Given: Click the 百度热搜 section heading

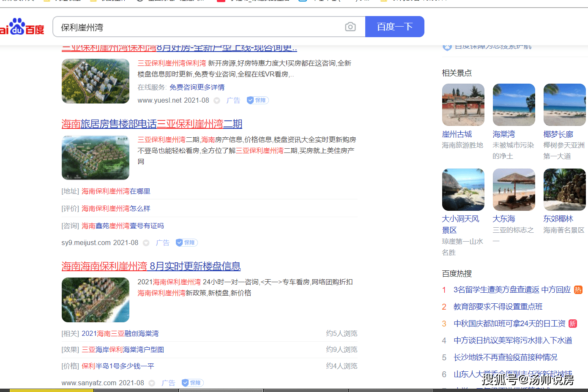Looking at the screenshot, I should coord(457,274).
